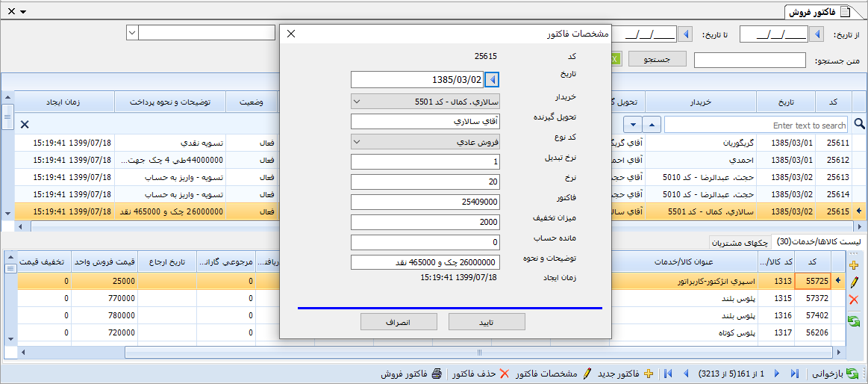Click the جستجو search button
Viewport: 868px width, 384px height.
click(x=657, y=59)
